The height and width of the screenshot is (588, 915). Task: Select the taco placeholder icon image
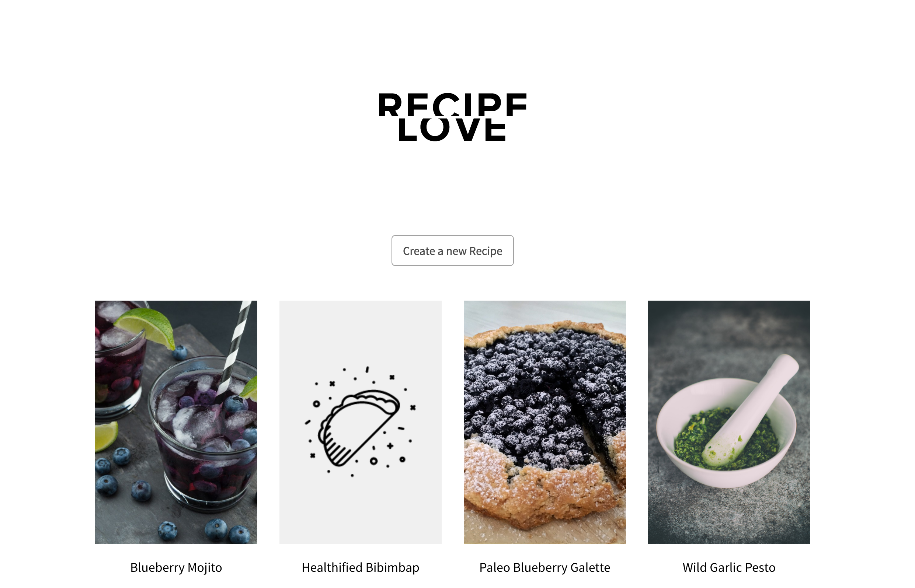[x=360, y=422]
